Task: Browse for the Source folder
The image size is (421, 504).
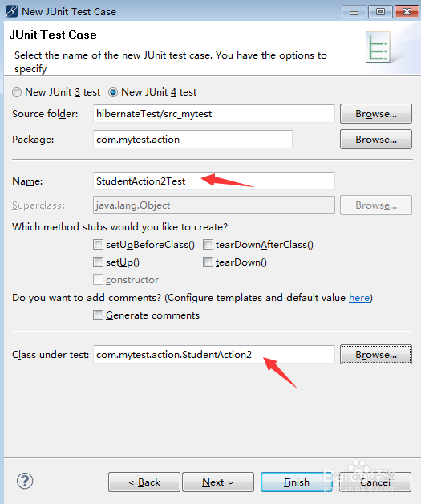Action: 376,113
